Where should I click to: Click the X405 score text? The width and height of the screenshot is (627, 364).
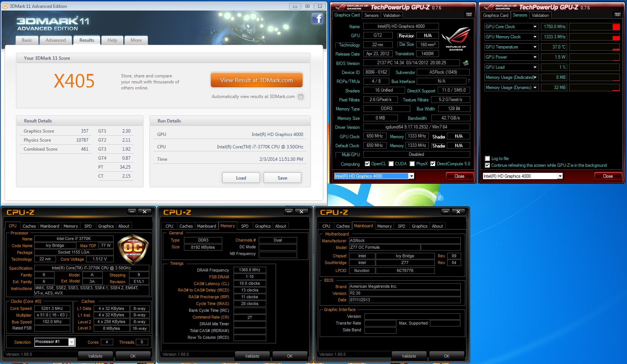74,81
